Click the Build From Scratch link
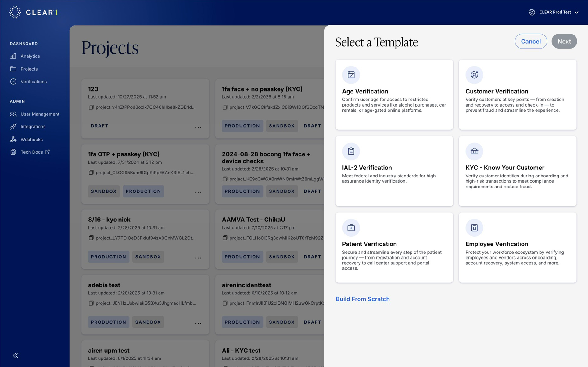 coord(363,299)
